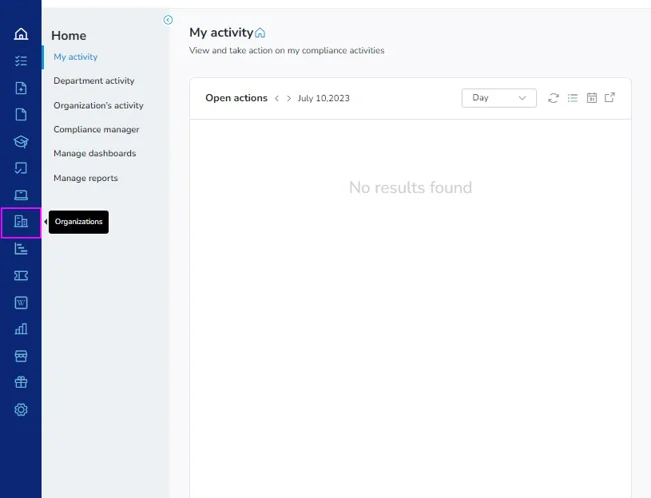Click the home icon beside My activity title
Screen dimensions: 651x498
click(x=260, y=33)
